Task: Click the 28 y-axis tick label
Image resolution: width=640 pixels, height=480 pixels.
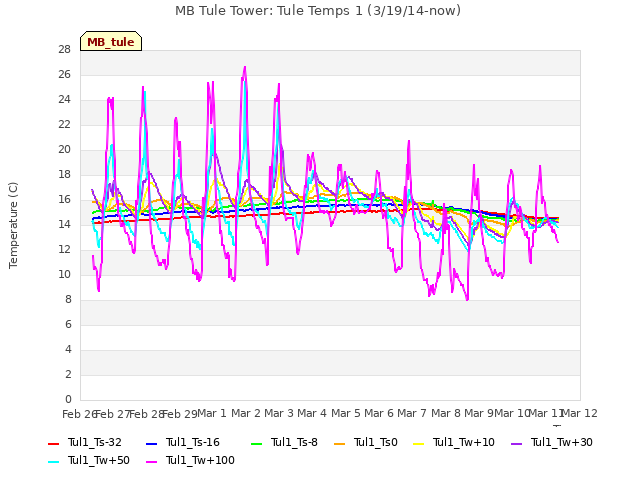Action: pos(64,49)
